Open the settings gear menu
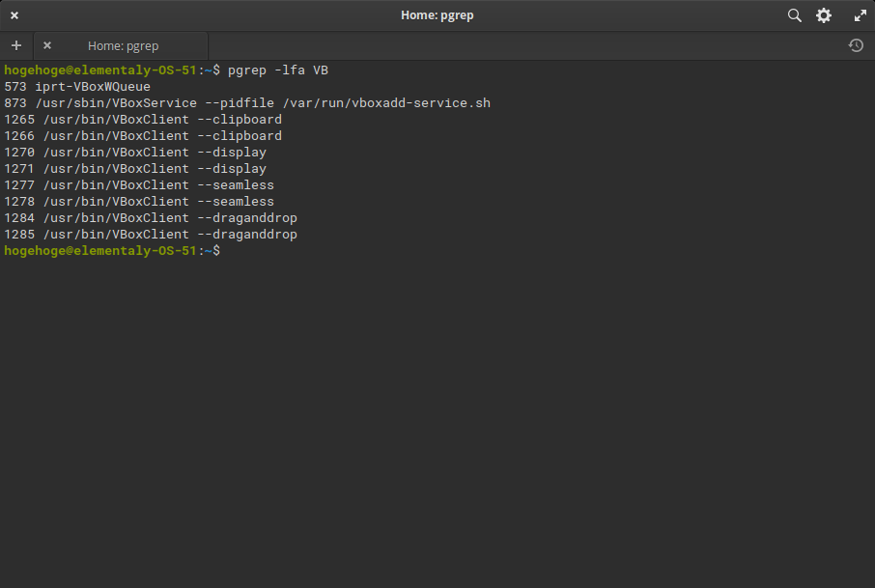Image resolution: width=875 pixels, height=588 pixels. click(824, 15)
